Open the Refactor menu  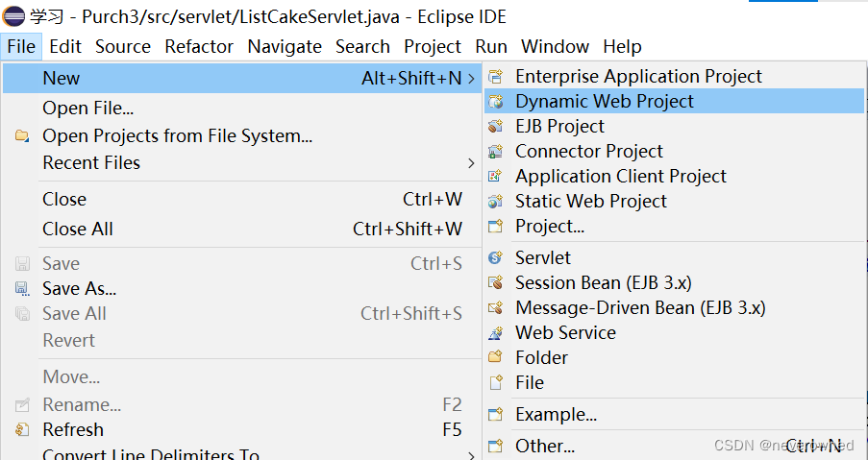pyautogui.click(x=199, y=46)
